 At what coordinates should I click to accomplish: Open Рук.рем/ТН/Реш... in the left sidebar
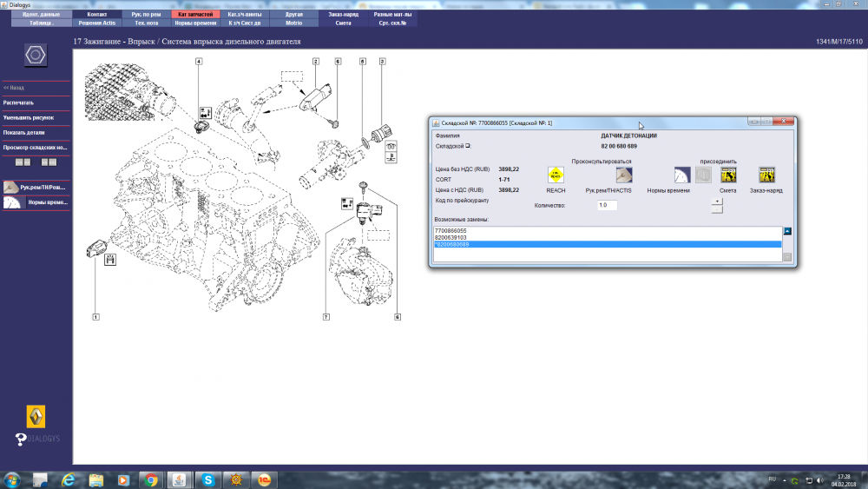[36, 188]
